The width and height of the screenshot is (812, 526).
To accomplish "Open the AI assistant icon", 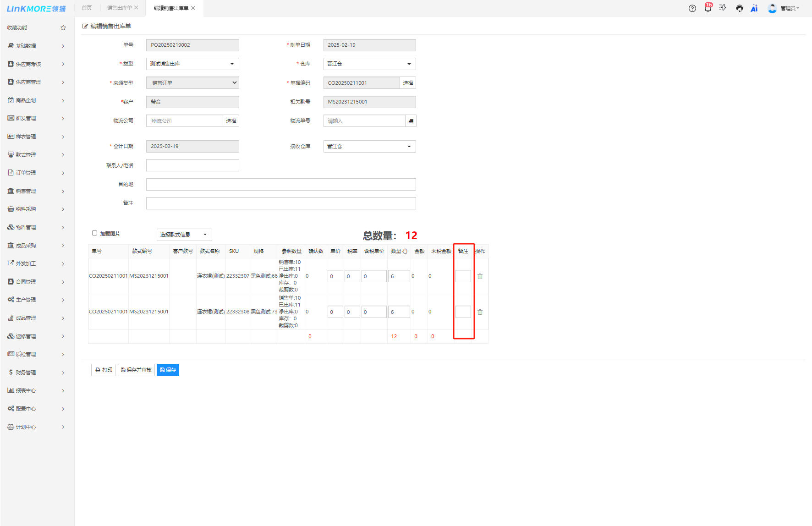I will tap(754, 8).
